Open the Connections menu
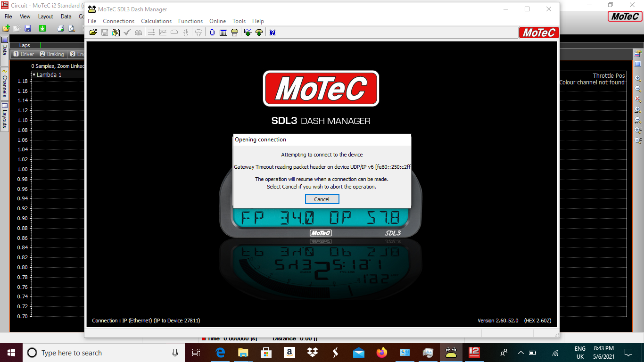644x362 pixels. click(119, 21)
